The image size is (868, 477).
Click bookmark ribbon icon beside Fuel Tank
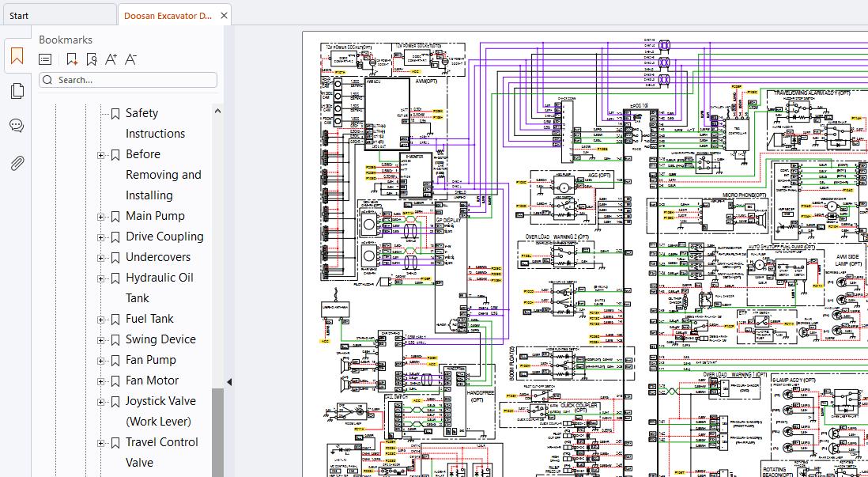[x=115, y=320]
